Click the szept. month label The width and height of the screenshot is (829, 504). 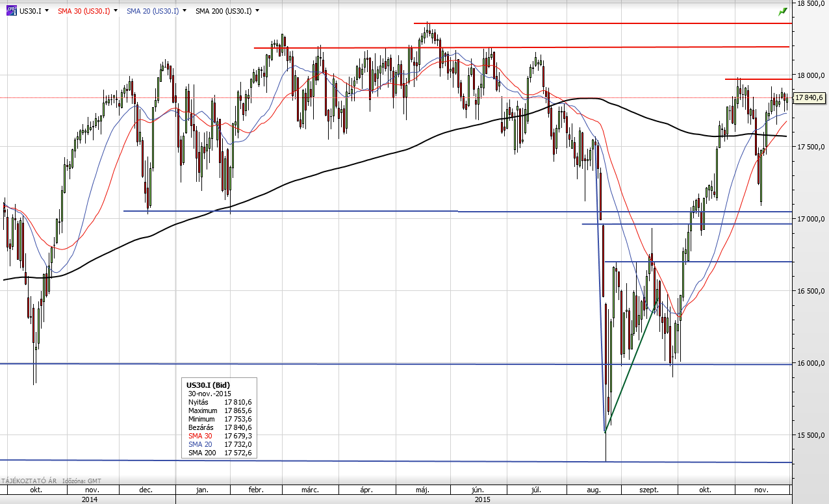click(x=649, y=489)
